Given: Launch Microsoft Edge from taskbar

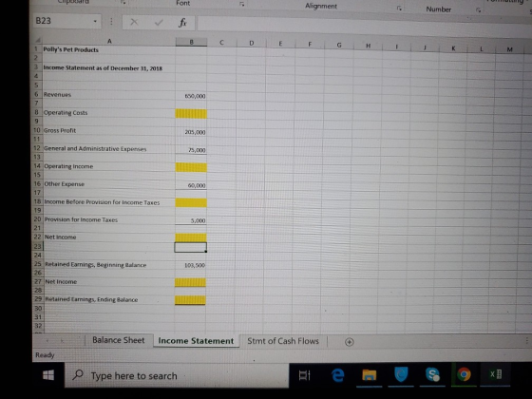Looking at the screenshot, I should tap(337, 375).
